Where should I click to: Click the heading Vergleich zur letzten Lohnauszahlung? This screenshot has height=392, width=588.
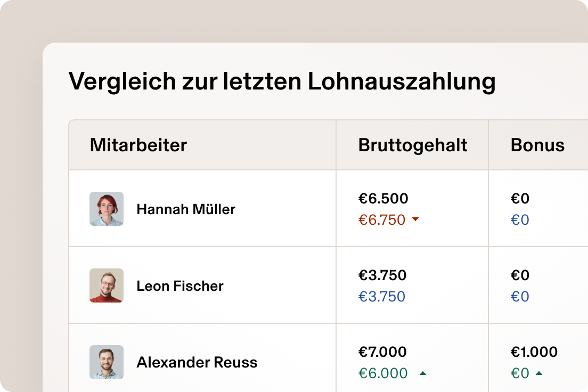282,81
